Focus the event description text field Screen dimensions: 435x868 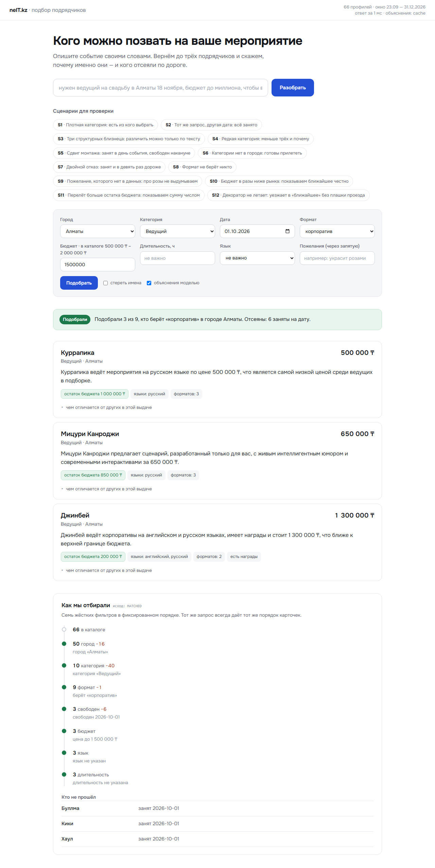point(160,88)
